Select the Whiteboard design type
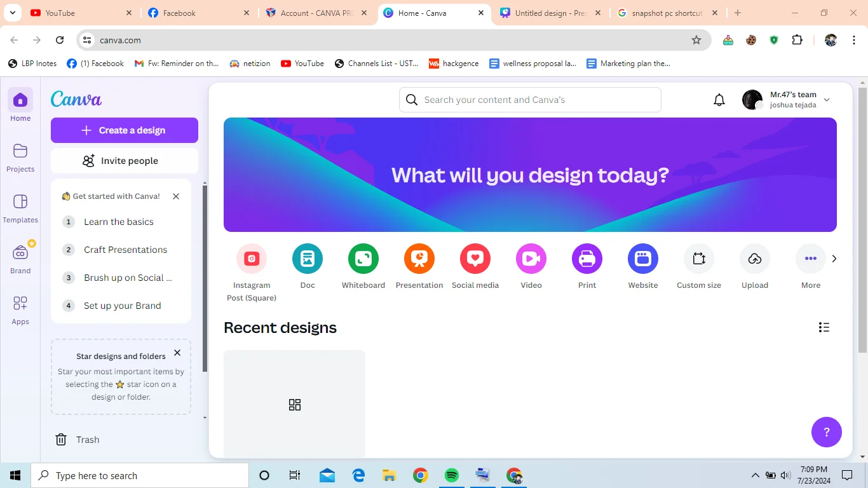This screenshot has height=488, width=868. pyautogui.click(x=363, y=259)
